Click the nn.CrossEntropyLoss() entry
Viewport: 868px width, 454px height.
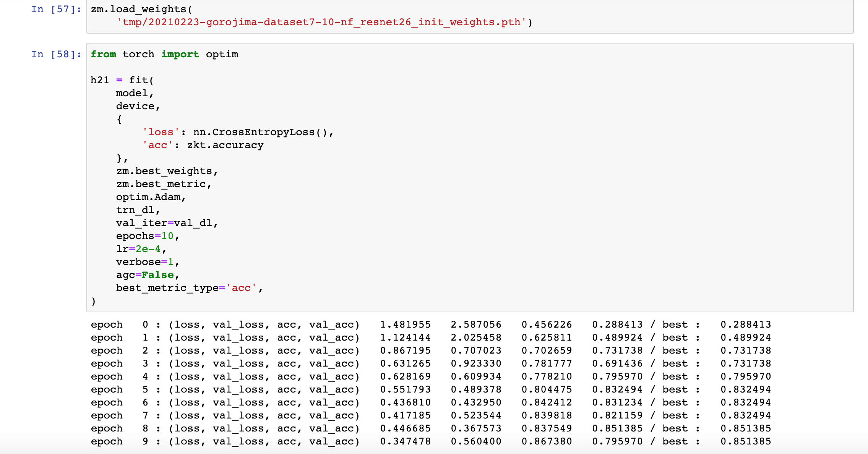click(263, 132)
